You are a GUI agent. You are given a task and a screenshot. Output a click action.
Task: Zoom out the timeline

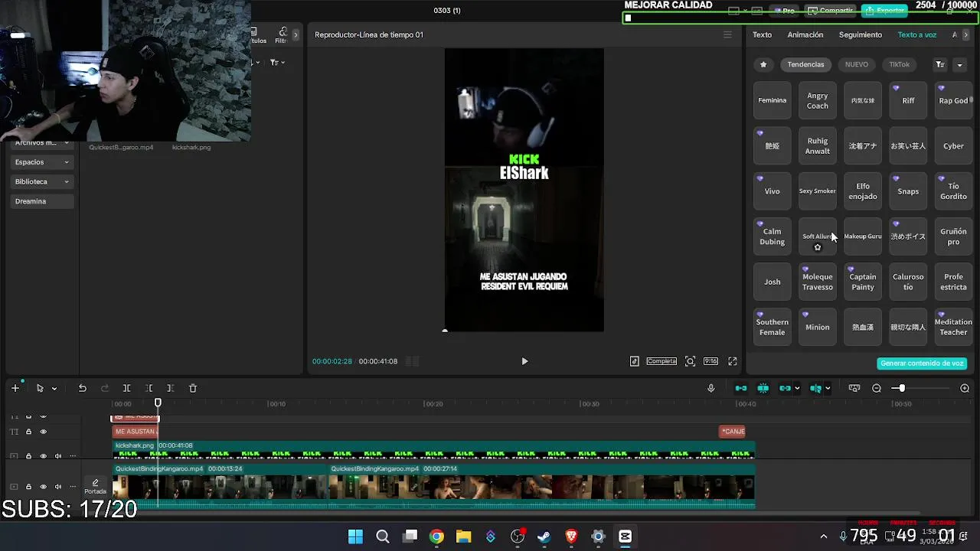point(877,388)
